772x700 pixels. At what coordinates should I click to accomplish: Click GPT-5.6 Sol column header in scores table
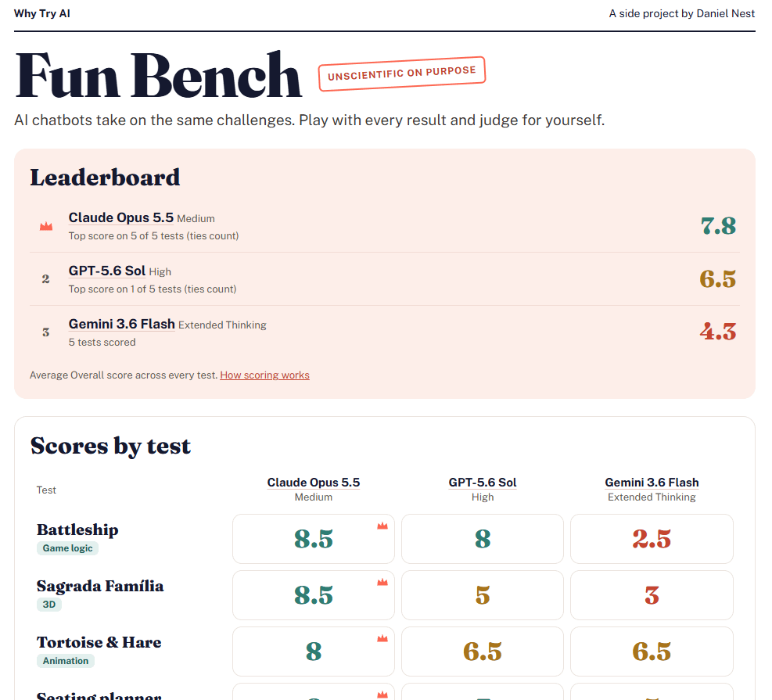point(482,483)
